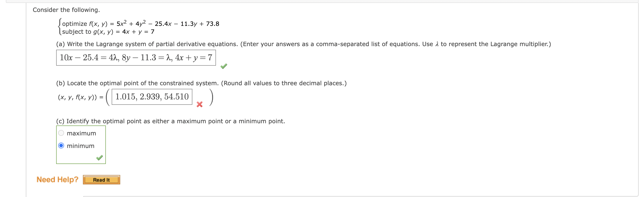This screenshot has height=197, width=644.
Task: Click the Need Help? label
Action: [57, 179]
